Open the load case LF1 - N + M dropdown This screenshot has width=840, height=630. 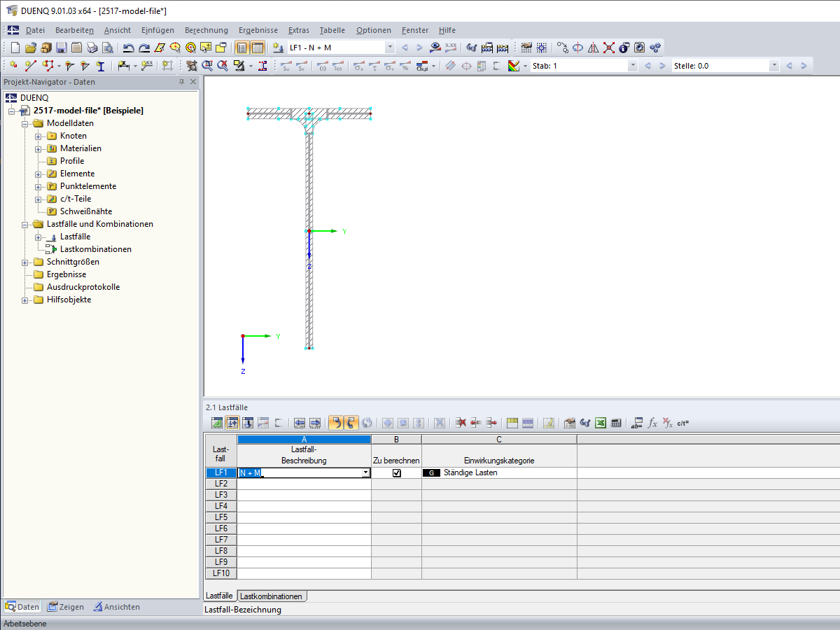click(390, 48)
